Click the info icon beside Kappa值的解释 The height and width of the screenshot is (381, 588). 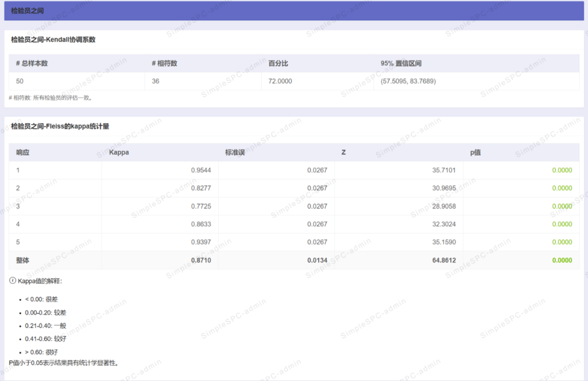point(13,281)
